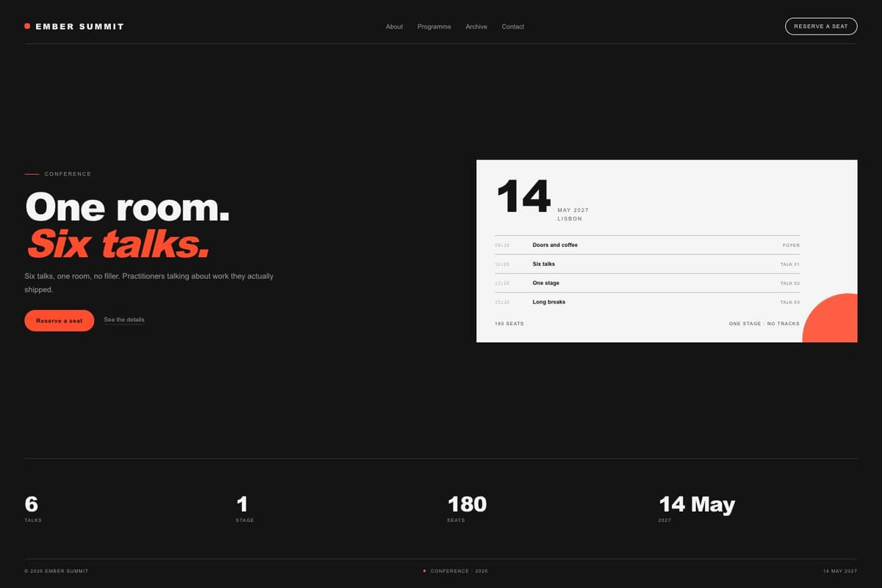This screenshot has height=588, width=882.
Task: Click "14 MAY 2027" in the footer
Action: [840, 571]
